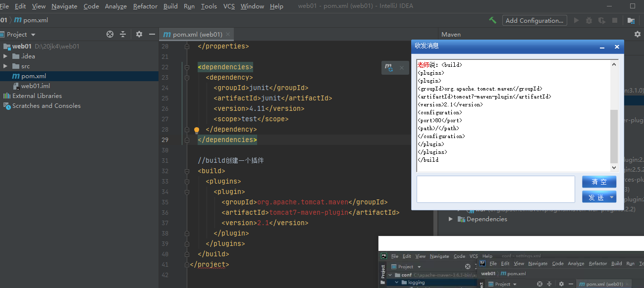Click the web01.iml file icon

point(16,86)
